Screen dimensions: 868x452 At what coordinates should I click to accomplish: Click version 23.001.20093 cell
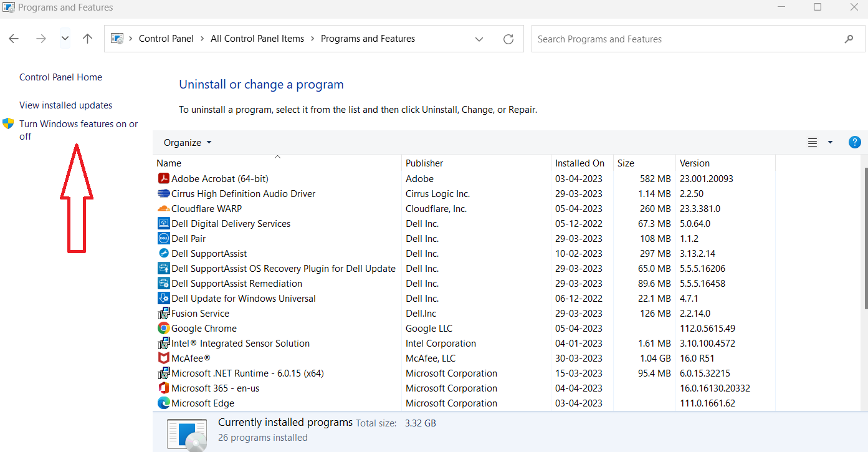coord(707,179)
